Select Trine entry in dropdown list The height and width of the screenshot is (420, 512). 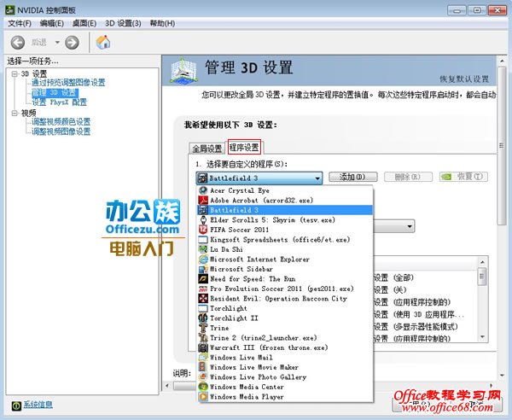click(x=285, y=328)
